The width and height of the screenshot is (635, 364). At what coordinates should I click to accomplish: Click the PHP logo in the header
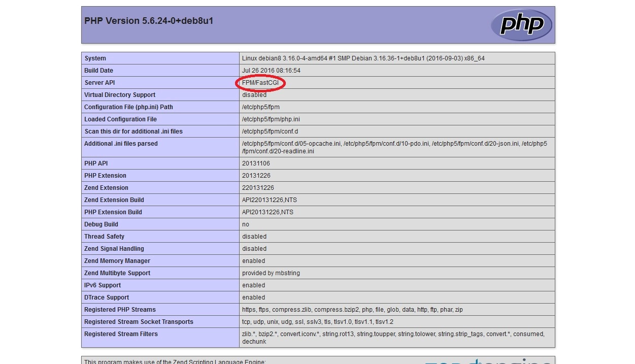(x=521, y=24)
